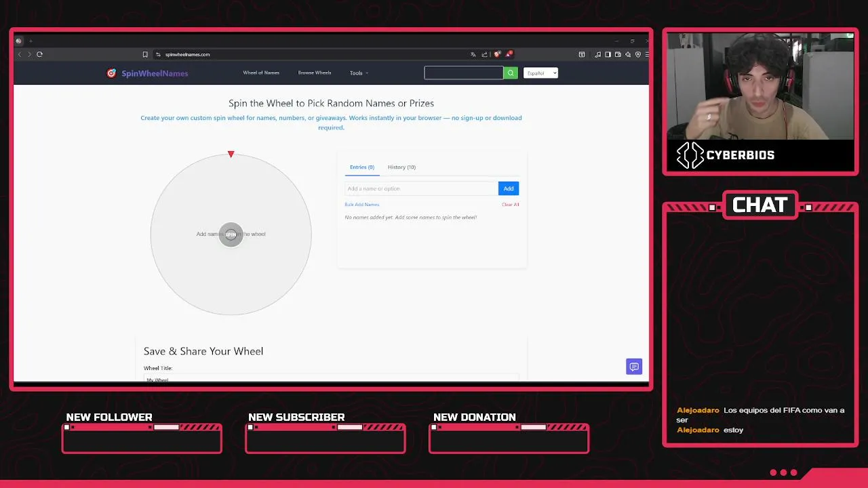Open the browser hamburger menu
The image size is (868, 488).
[648, 54]
